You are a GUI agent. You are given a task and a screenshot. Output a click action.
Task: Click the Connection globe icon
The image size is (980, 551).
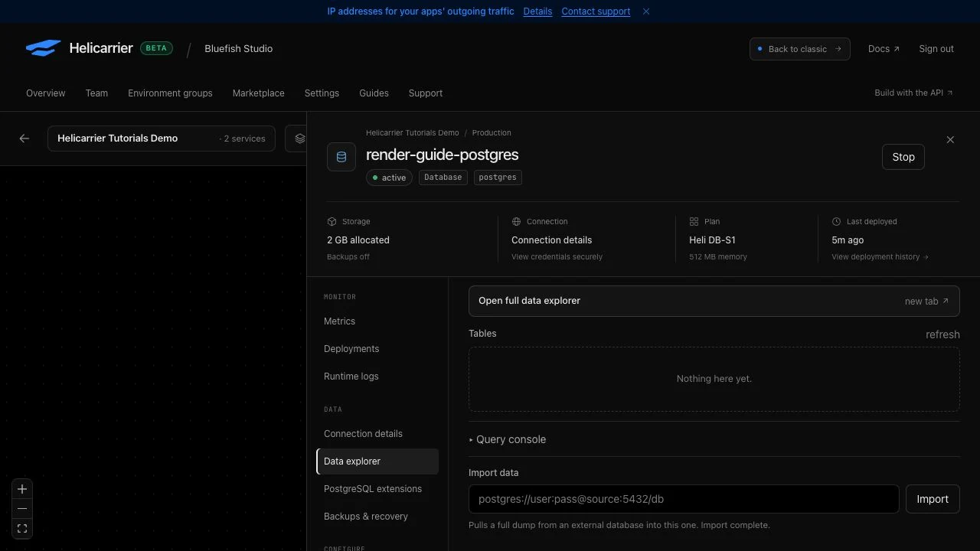(x=516, y=222)
